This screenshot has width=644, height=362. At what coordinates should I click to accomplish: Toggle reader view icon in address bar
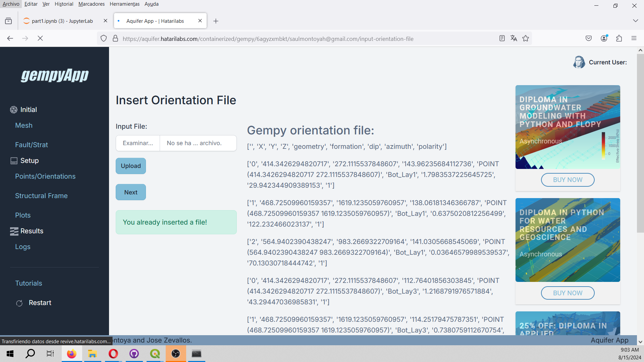pyautogui.click(x=502, y=39)
